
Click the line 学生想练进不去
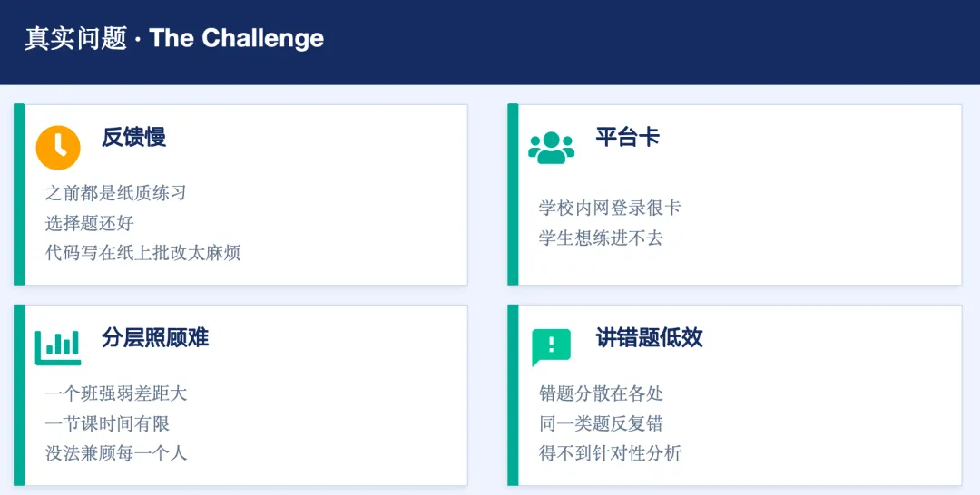(x=601, y=238)
